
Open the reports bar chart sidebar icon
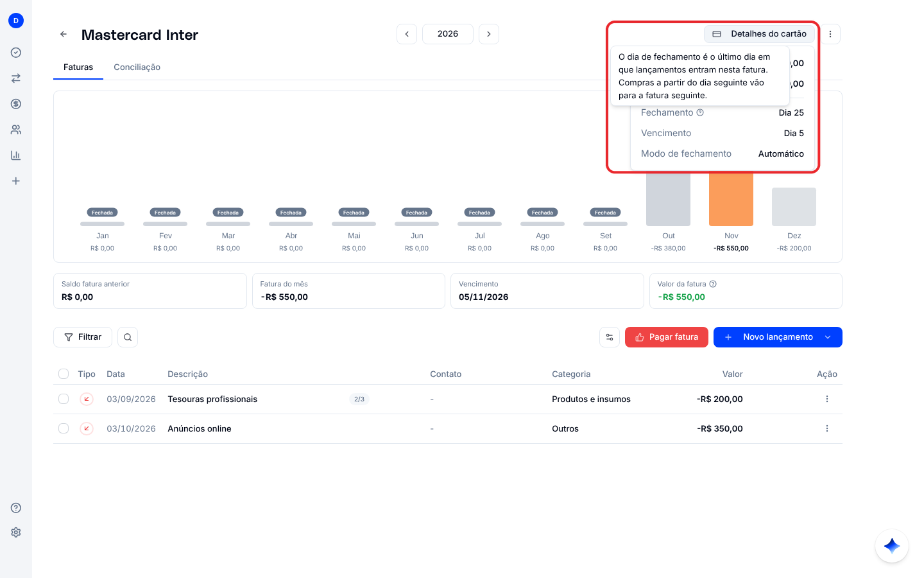[16, 155]
